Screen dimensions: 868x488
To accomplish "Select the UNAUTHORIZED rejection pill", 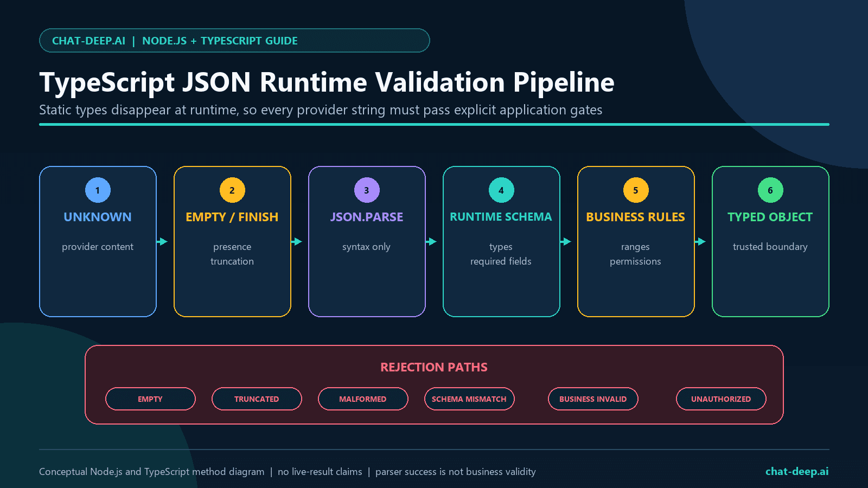I will (x=721, y=399).
